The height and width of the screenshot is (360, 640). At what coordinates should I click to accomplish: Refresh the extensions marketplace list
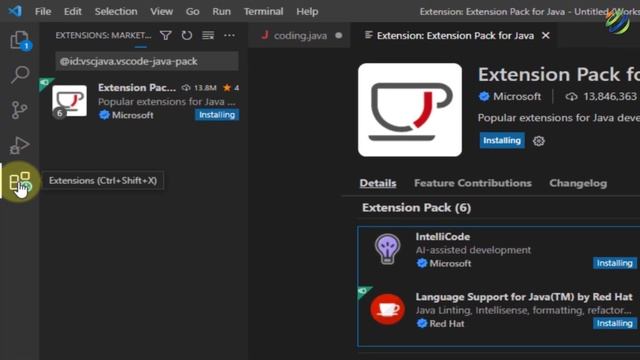click(x=187, y=36)
